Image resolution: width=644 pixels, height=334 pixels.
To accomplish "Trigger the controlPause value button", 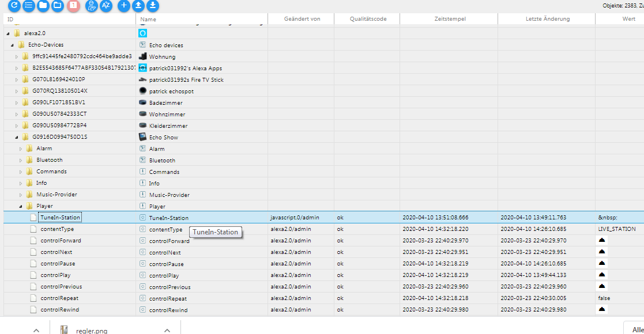I will click(x=602, y=263).
